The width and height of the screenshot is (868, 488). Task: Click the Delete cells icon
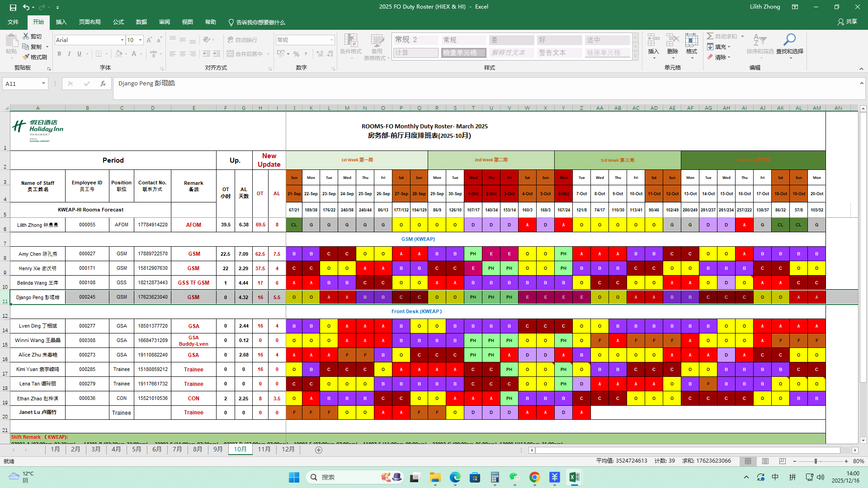[x=672, y=40]
